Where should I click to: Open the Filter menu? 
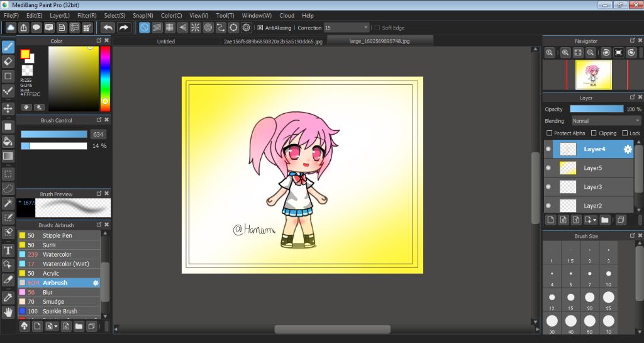pos(87,15)
